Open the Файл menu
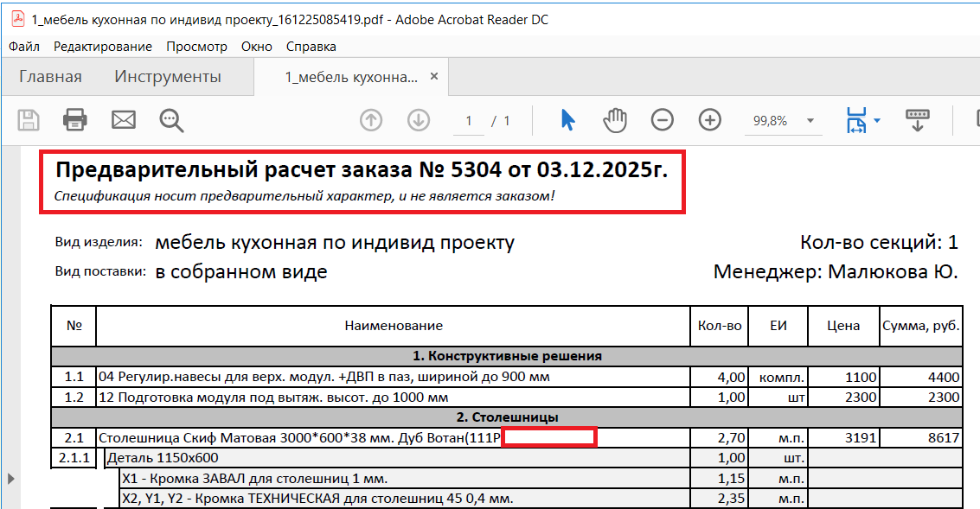Image resolution: width=980 pixels, height=509 pixels. [x=24, y=47]
